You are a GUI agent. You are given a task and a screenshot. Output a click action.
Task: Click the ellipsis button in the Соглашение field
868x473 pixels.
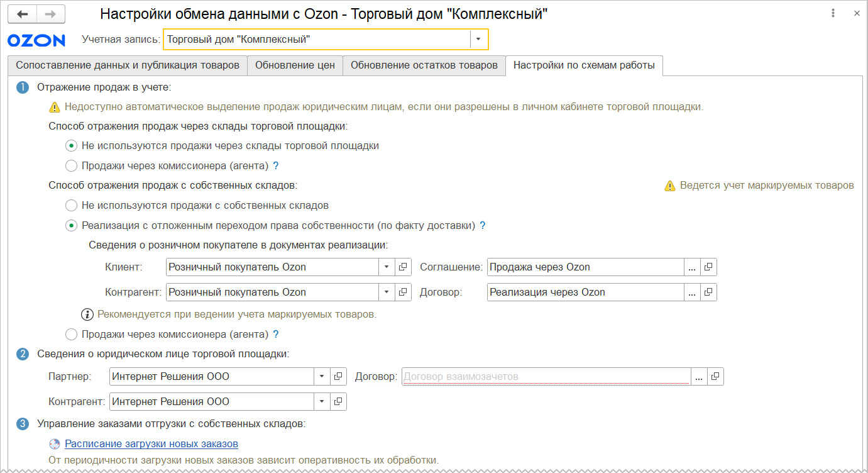point(692,267)
